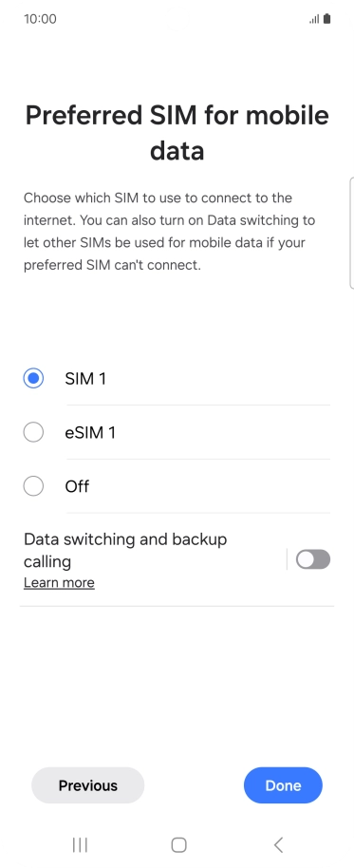Select the SIM 1 radio button
354x868 pixels.
33,379
